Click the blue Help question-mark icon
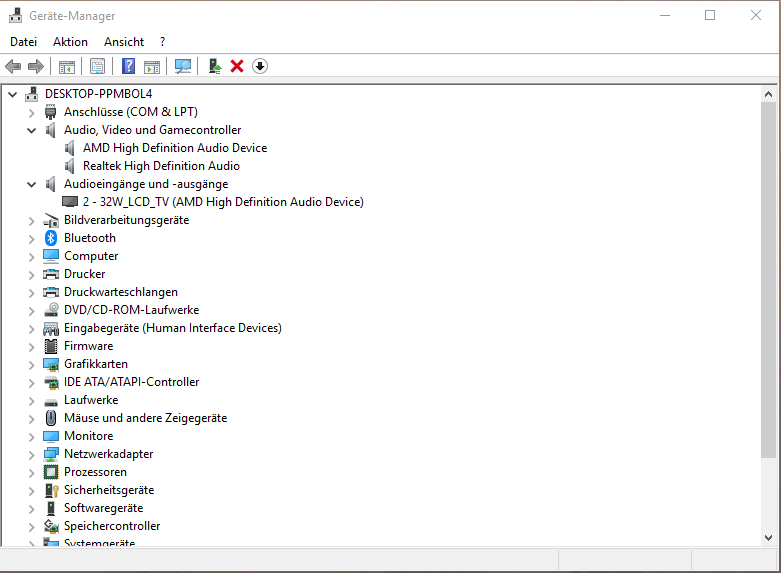781x573 pixels. point(129,66)
